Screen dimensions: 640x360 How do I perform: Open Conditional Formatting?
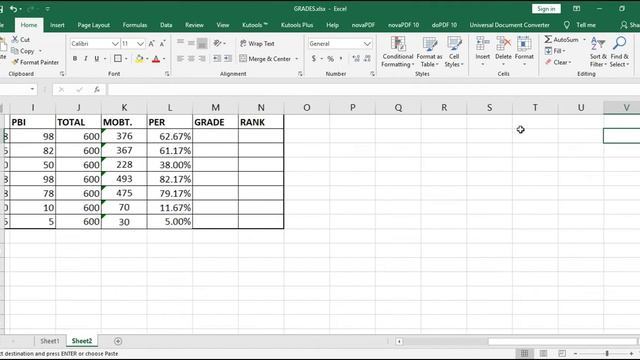[x=398, y=51]
